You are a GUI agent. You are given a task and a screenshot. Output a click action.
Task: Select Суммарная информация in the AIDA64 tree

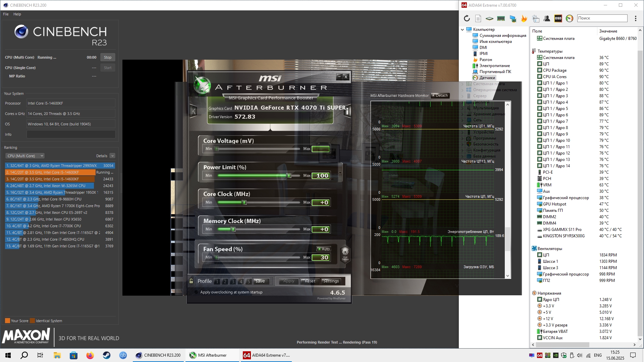tap(502, 36)
